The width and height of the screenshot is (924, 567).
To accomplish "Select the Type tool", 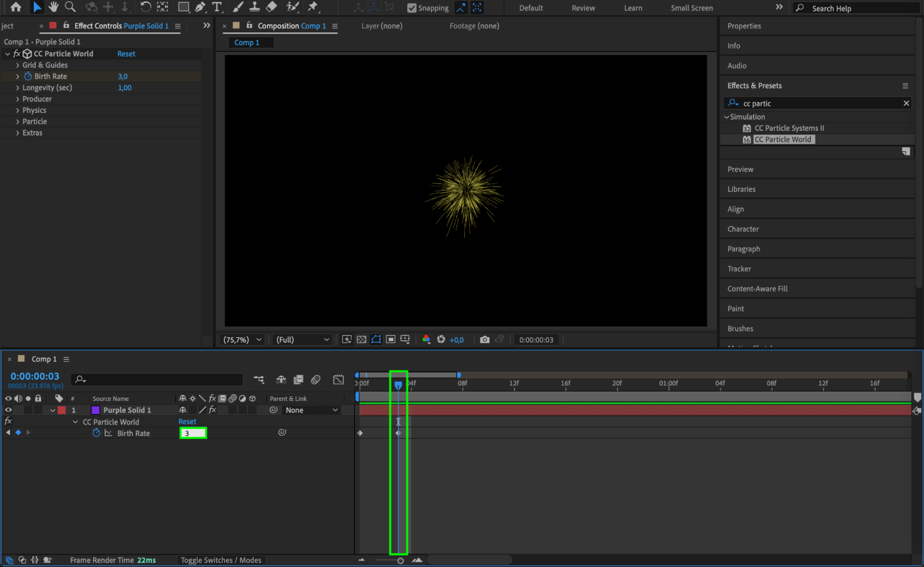I will (216, 7).
